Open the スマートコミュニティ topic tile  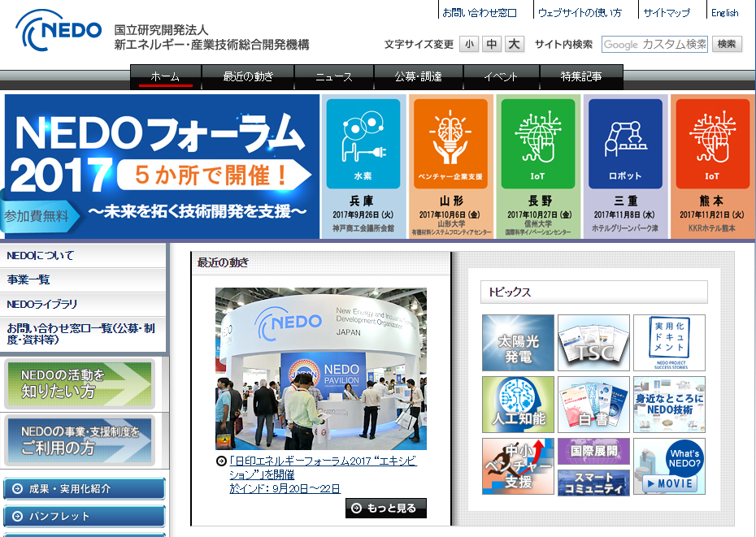click(x=593, y=483)
